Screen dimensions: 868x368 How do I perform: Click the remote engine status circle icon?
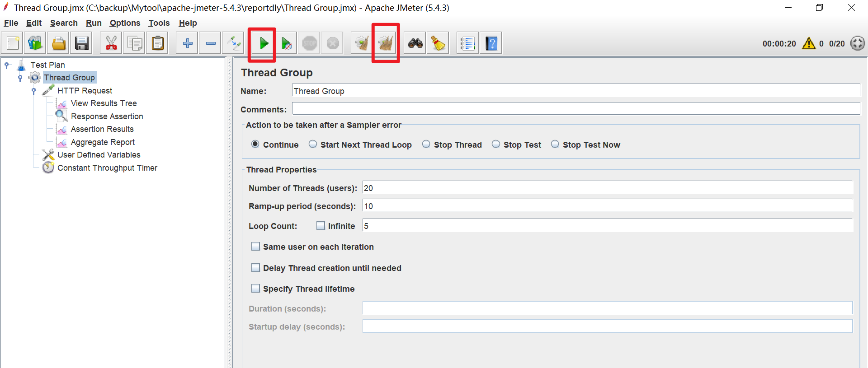click(857, 43)
